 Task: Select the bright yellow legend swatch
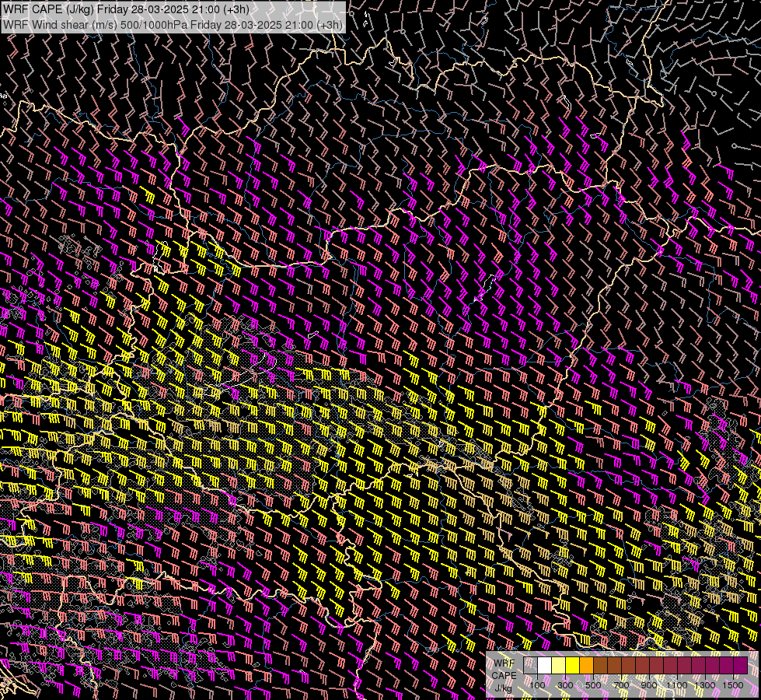point(572,665)
